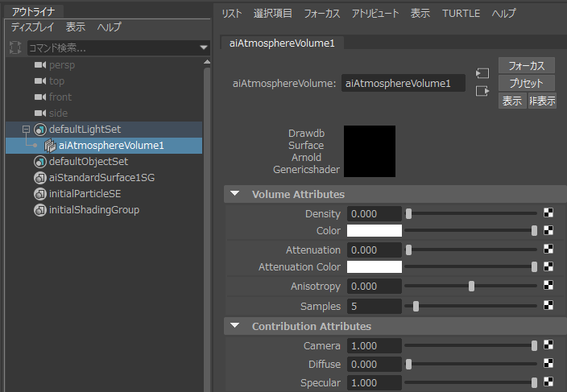Viewport: 567px width, 392px height.
Task: Open the attribute editor ヘルプ menu
Action: click(503, 14)
